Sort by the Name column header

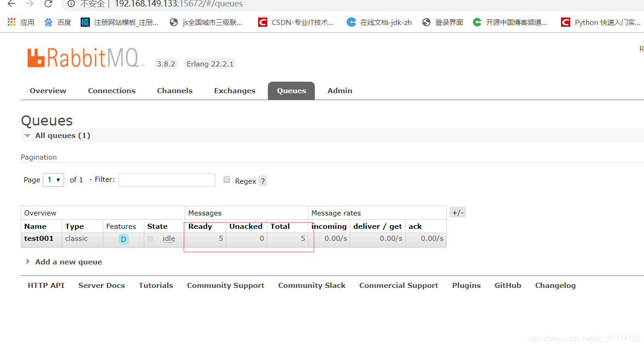pyautogui.click(x=35, y=226)
